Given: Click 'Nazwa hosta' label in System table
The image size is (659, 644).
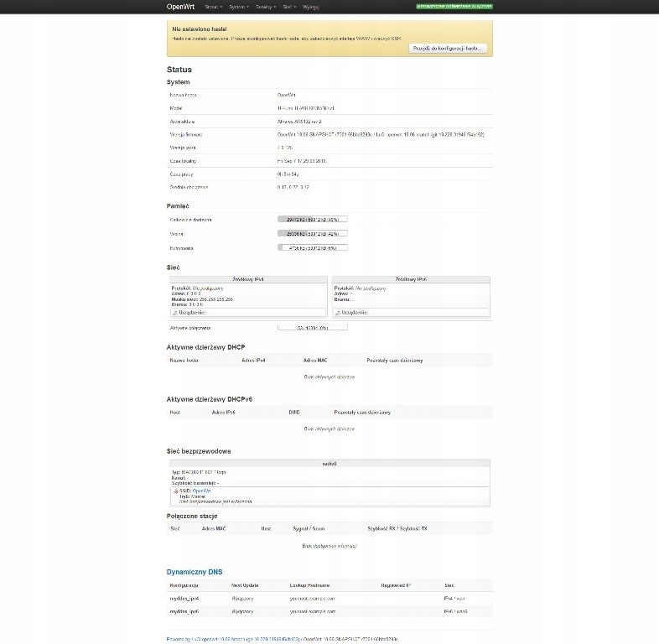Looking at the screenshot, I should point(183,95).
